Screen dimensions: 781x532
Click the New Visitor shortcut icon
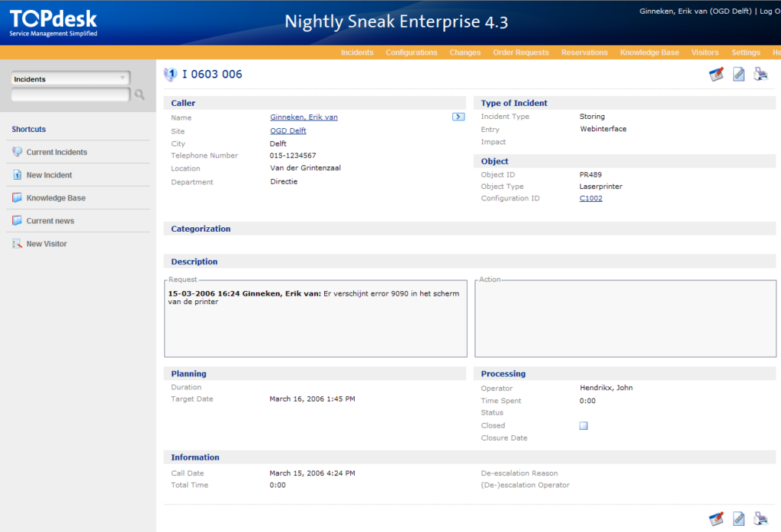tap(18, 244)
